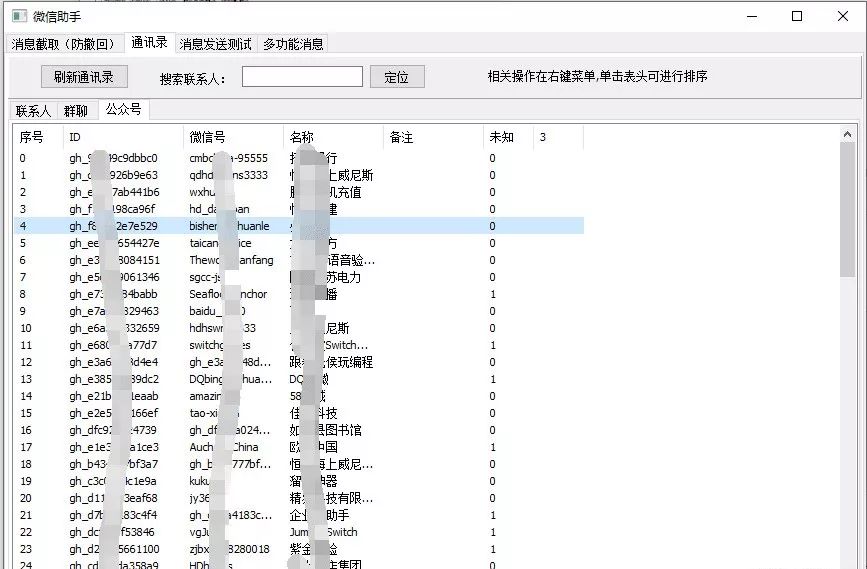Image resolution: width=867 pixels, height=569 pixels.
Task: Click the 定位 button
Action: click(397, 77)
